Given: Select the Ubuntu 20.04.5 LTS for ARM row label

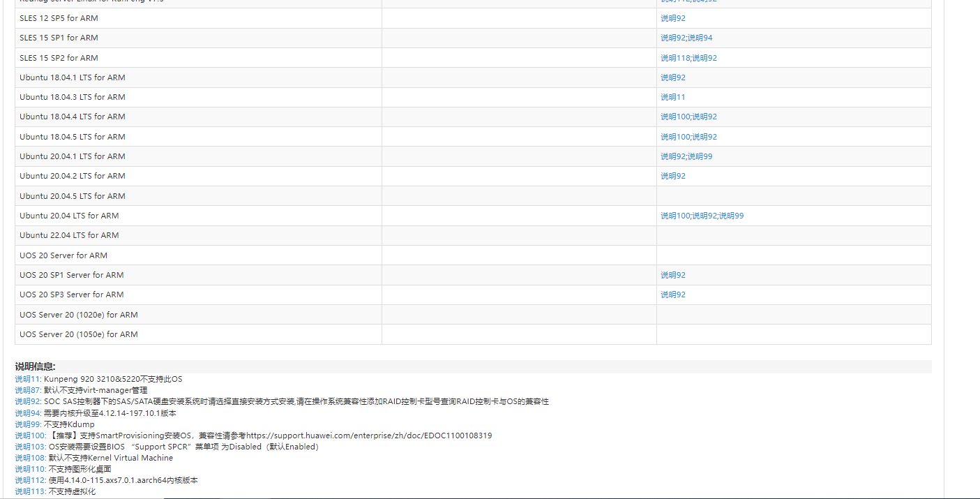Looking at the screenshot, I should [x=73, y=196].
